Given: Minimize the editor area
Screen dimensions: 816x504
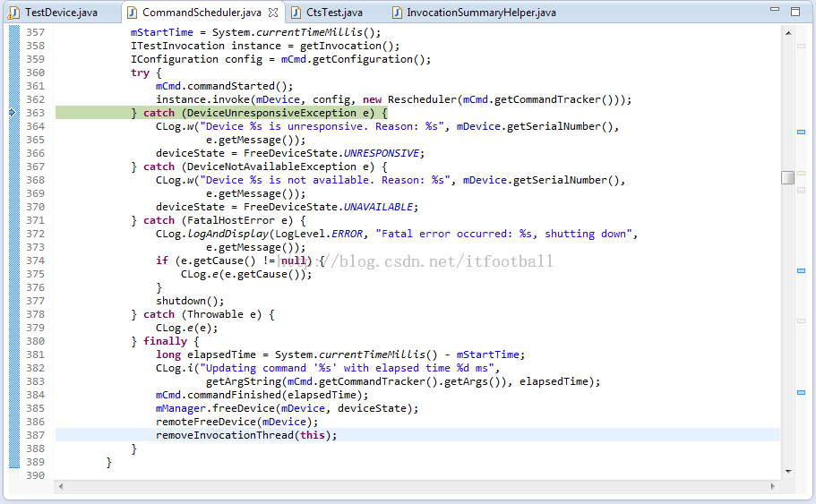Looking at the screenshot, I should [x=775, y=9].
